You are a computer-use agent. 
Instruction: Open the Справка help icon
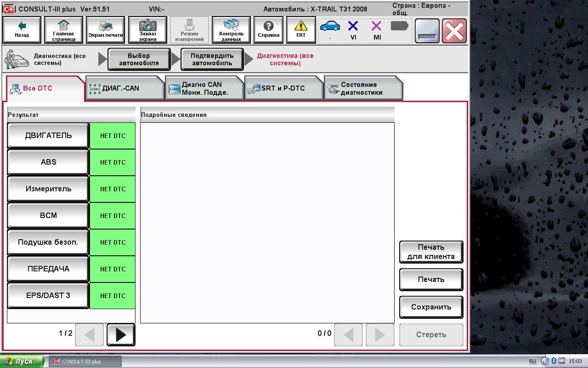click(268, 30)
